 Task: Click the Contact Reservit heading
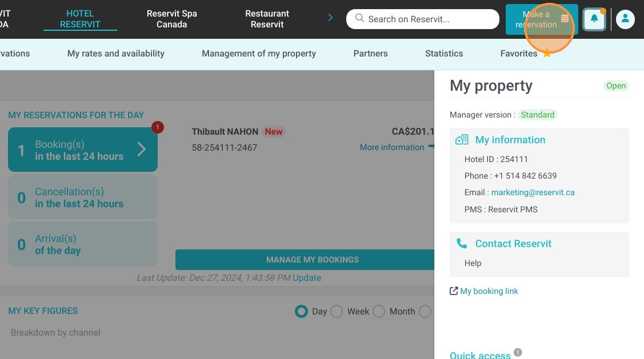coord(513,244)
